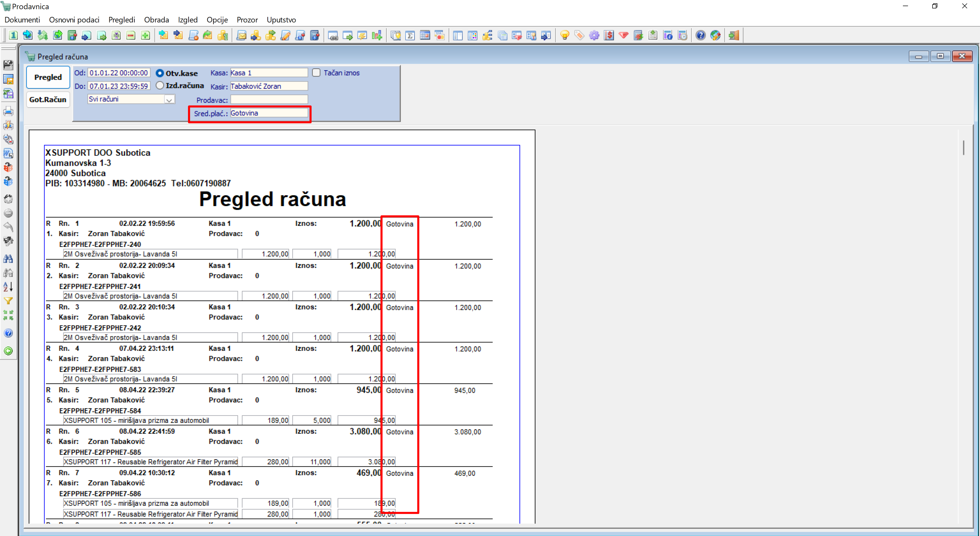Click the purple gear settings icon
The height and width of the screenshot is (536, 980).
pyautogui.click(x=594, y=35)
